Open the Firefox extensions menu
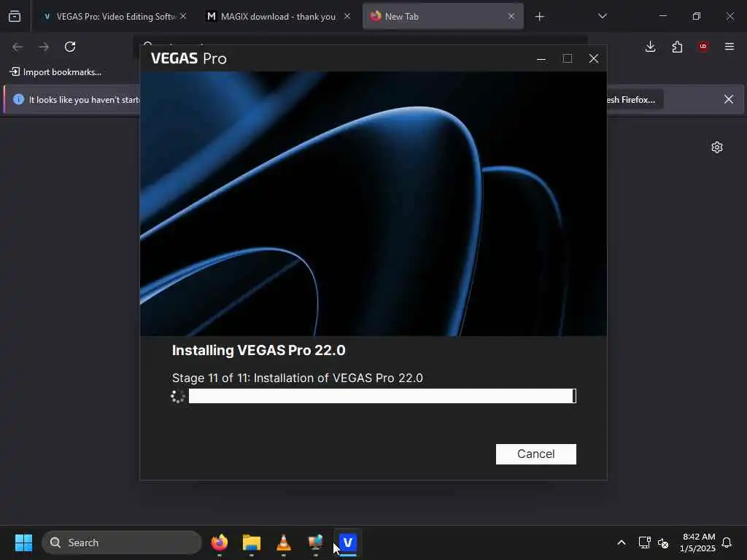The image size is (747, 560). [677, 47]
